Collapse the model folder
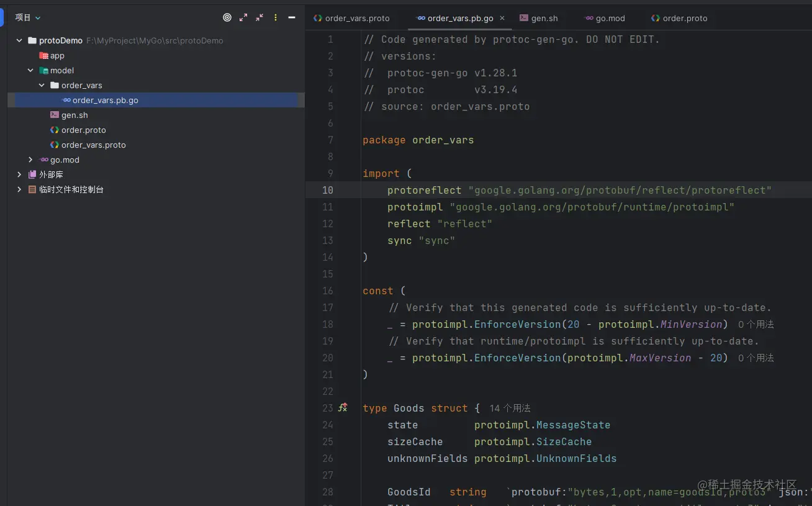 tap(30, 71)
